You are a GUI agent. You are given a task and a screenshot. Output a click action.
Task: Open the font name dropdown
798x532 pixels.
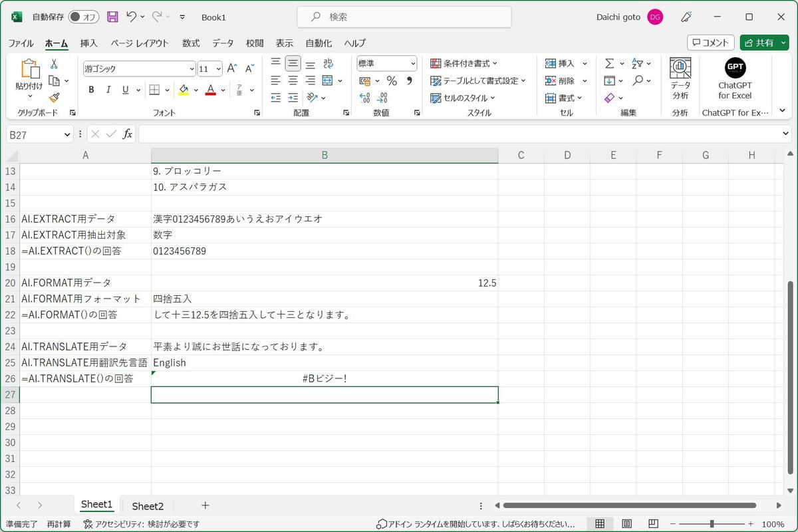pos(192,68)
